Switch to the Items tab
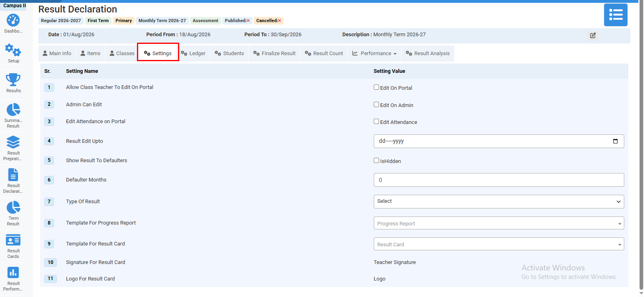Screen dimensions: 644x297 pyautogui.click(x=90, y=54)
